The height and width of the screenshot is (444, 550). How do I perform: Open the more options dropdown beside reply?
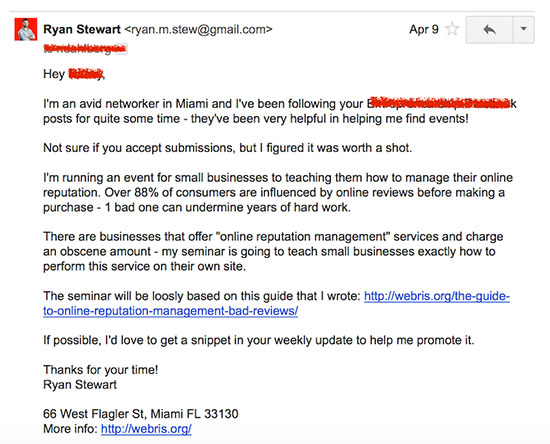[x=523, y=29]
